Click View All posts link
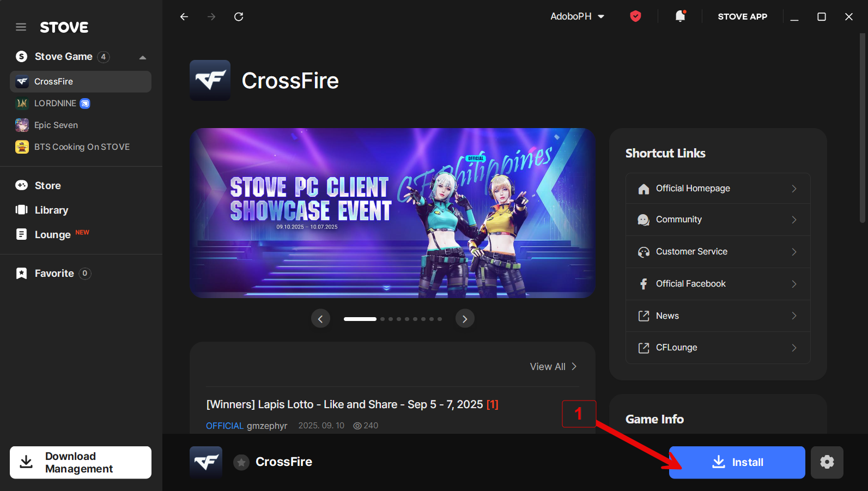This screenshot has width=868, height=491. tap(553, 367)
